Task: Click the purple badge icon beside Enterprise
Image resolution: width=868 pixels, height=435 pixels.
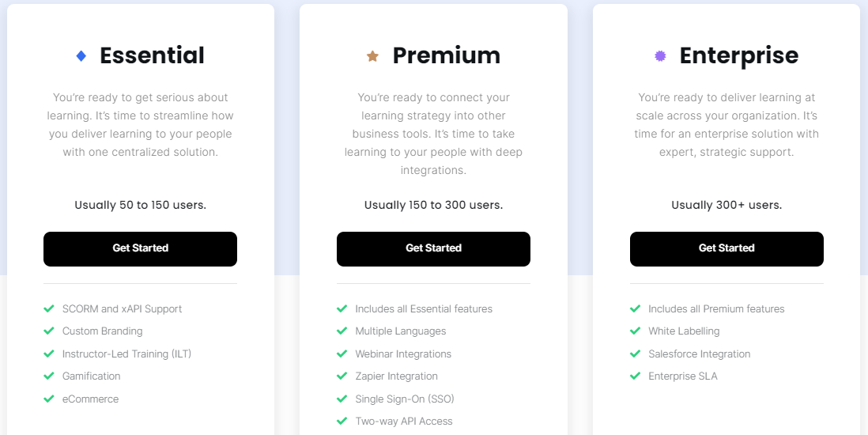Action: [660, 56]
